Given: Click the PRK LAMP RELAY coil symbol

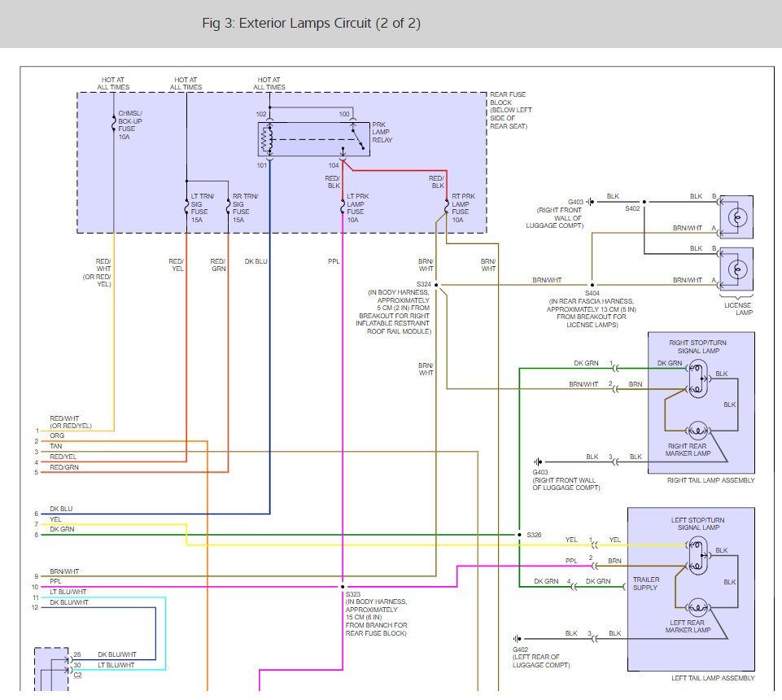Looking at the screenshot, I should tap(268, 139).
